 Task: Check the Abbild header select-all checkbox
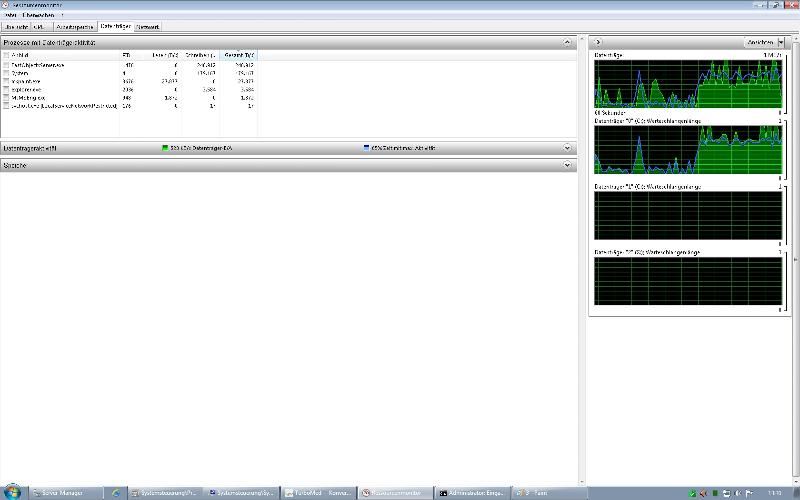click(6, 55)
